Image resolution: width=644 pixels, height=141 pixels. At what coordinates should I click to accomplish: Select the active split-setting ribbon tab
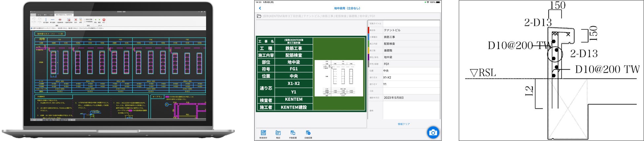[64, 15]
